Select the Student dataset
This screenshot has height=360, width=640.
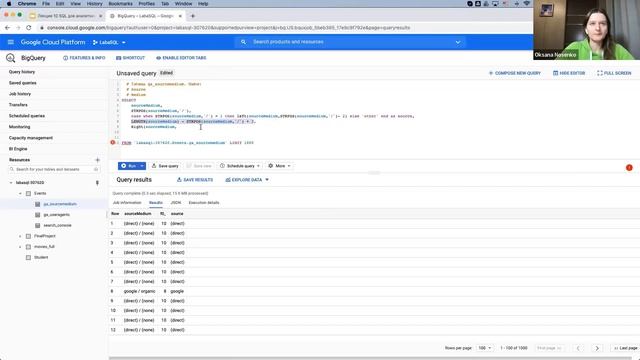coord(41,258)
